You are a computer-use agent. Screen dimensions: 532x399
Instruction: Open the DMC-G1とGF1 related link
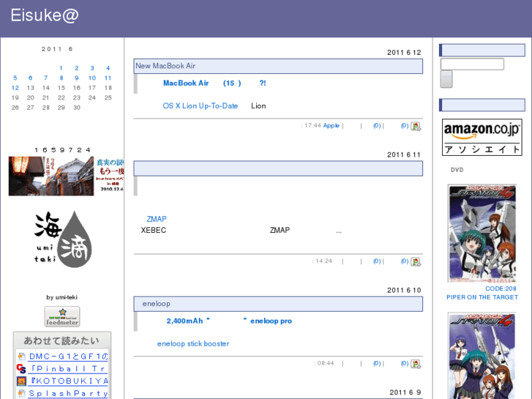point(68,357)
